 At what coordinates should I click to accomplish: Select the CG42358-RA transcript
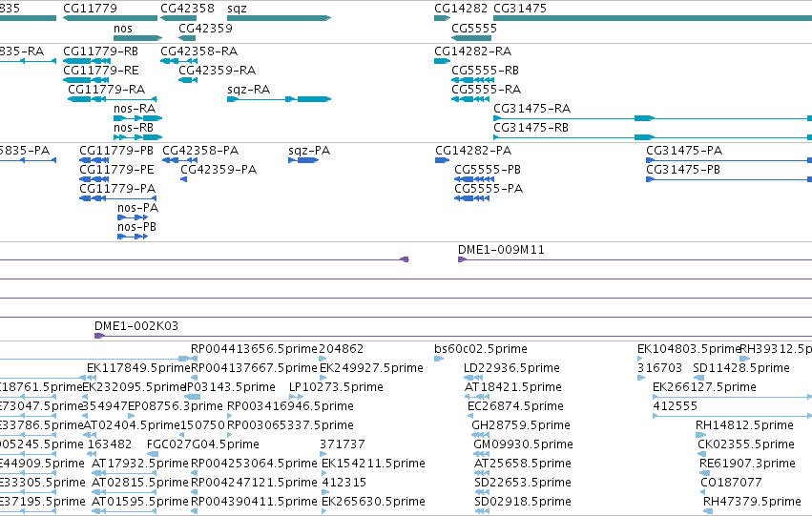click(x=178, y=61)
